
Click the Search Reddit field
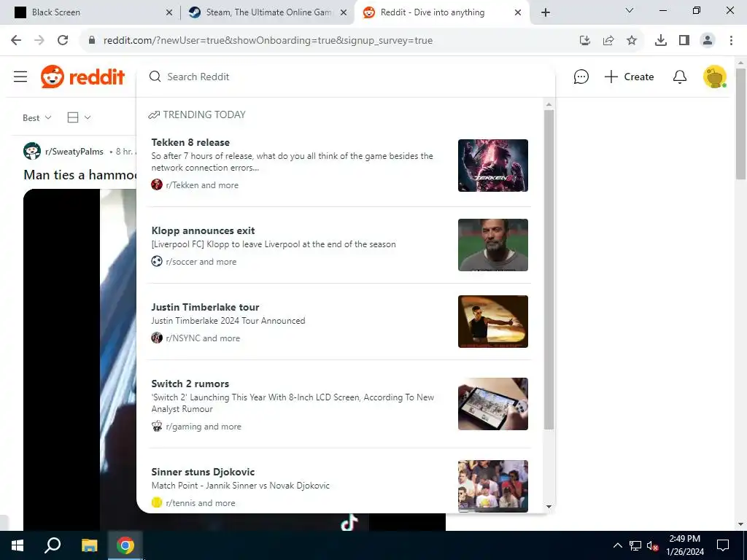345,77
